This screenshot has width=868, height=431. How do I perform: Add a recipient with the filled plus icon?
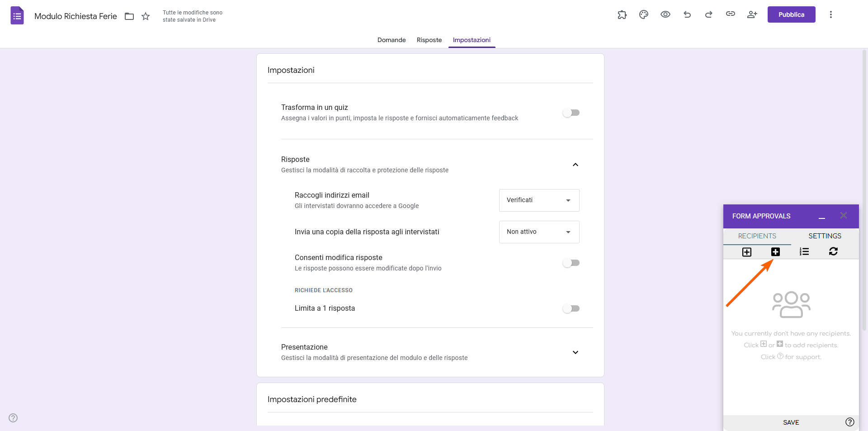(775, 252)
